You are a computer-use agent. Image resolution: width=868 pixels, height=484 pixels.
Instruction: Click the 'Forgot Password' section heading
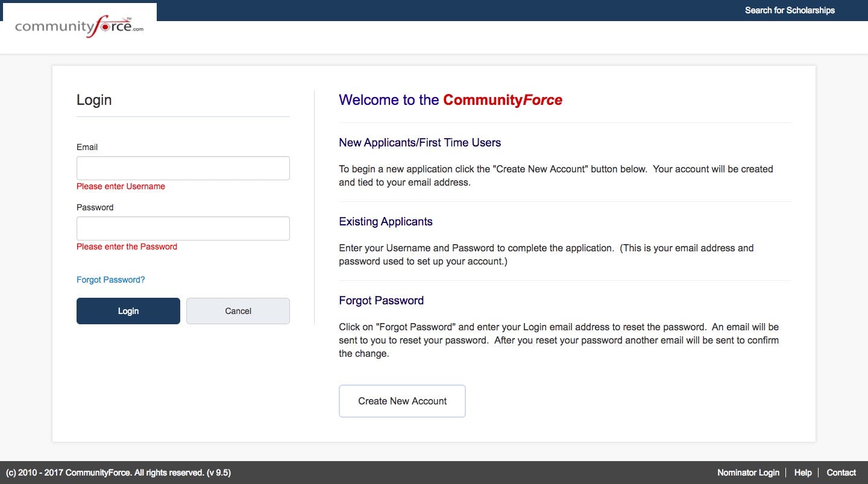382,301
